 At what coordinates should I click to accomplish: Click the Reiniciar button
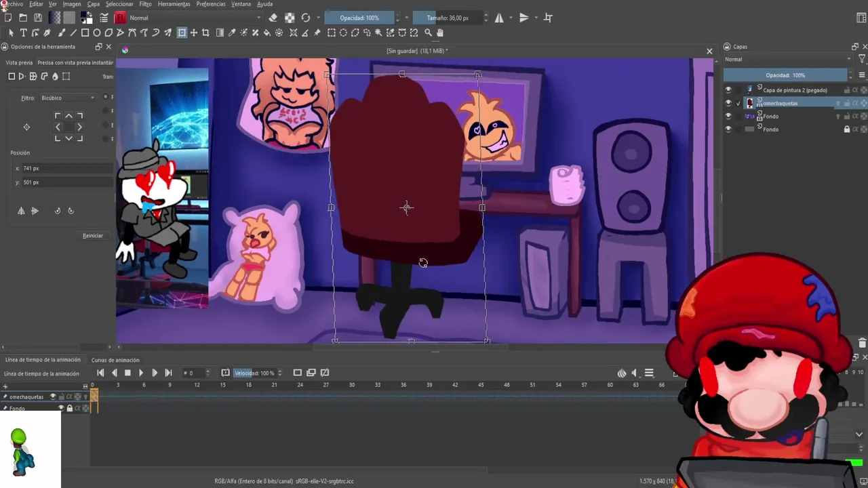click(93, 236)
